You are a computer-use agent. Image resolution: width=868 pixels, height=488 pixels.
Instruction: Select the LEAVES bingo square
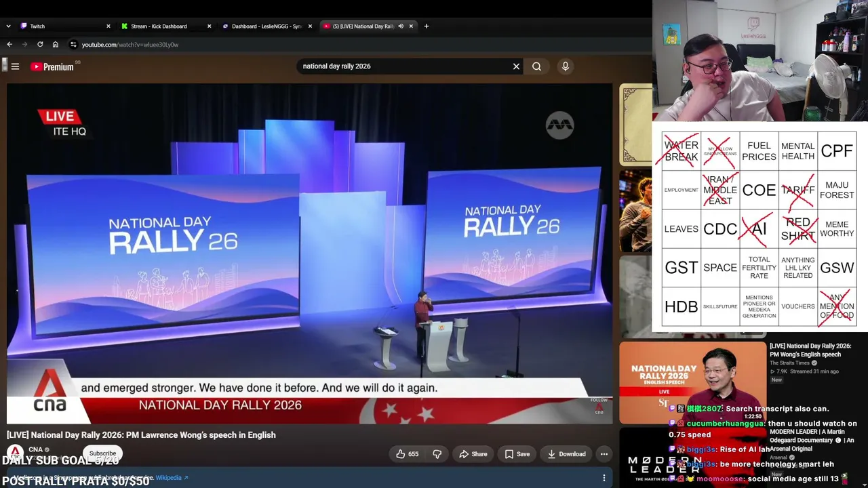click(682, 229)
